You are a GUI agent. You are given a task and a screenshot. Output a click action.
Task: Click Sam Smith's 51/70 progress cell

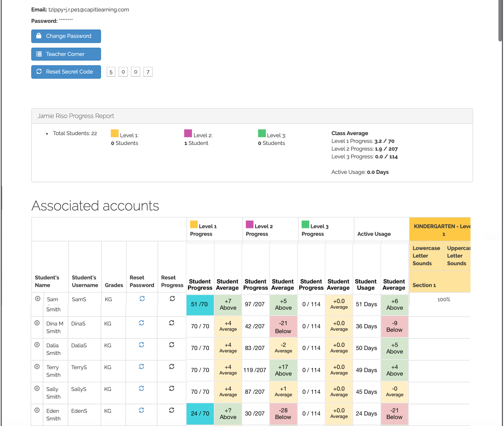click(200, 304)
